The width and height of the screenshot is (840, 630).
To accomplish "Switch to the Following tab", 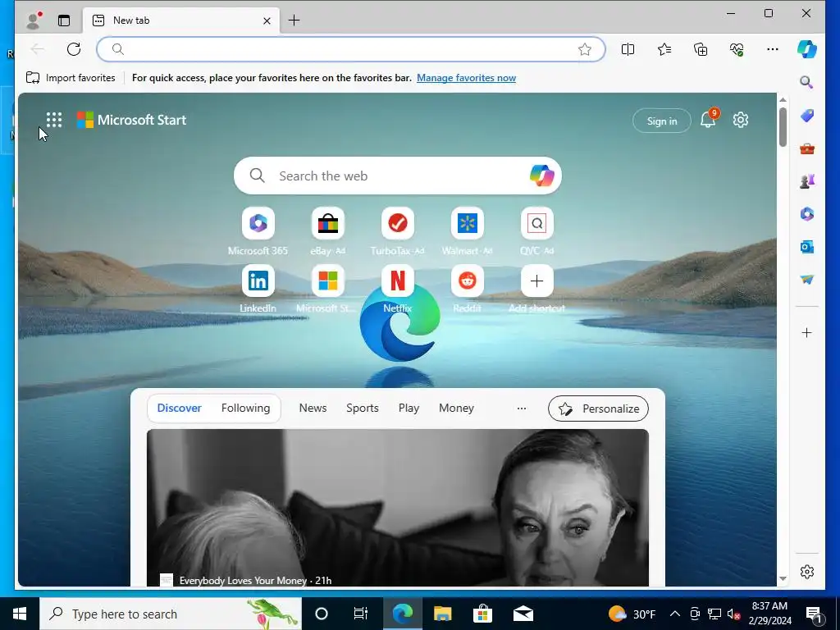I will (x=245, y=409).
